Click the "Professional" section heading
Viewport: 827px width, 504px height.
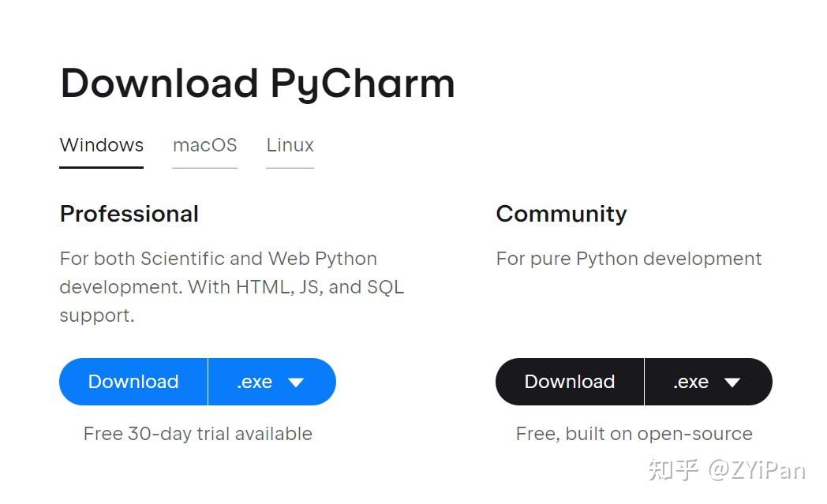(x=129, y=214)
